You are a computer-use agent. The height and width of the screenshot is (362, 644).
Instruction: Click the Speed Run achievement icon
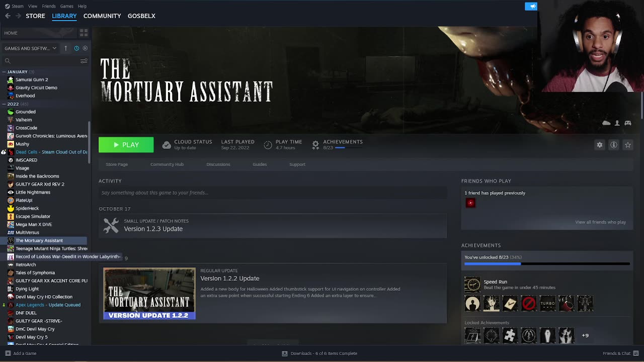(472, 285)
